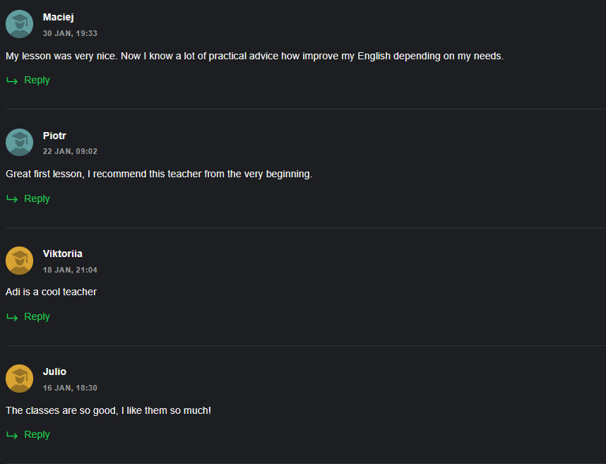
Task: Click Maciej's teal graduate avatar icon
Action: (19, 24)
